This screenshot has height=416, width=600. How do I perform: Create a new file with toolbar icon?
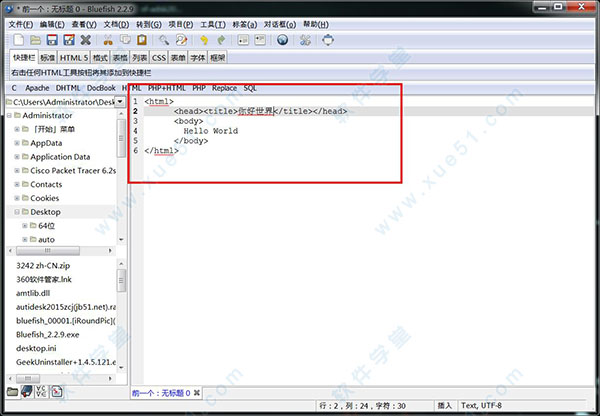(18, 40)
